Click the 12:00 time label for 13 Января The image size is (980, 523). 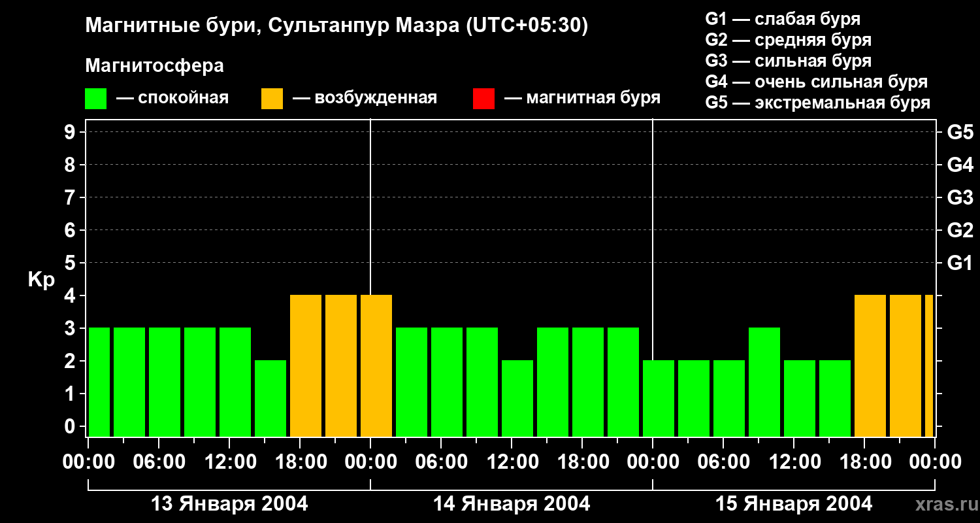click(229, 462)
